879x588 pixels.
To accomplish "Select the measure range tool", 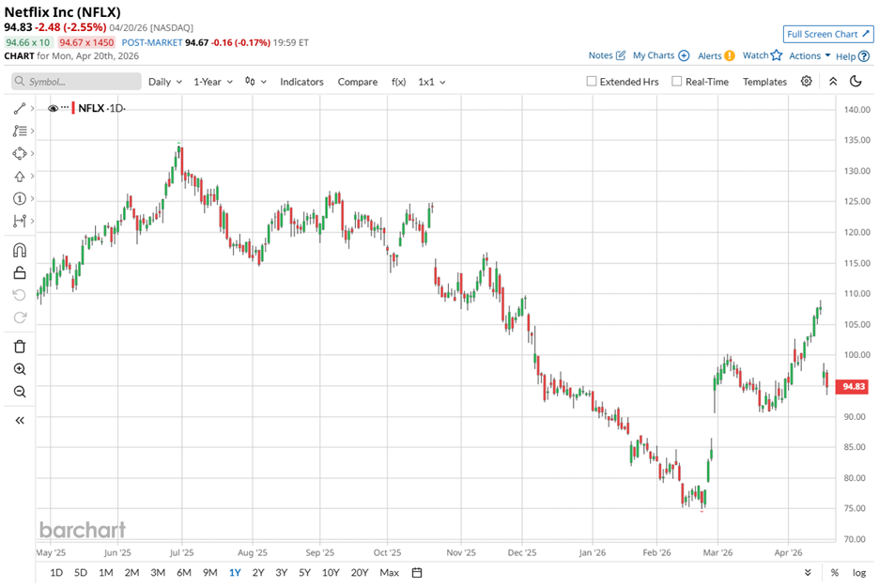I will click(x=20, y=221).
